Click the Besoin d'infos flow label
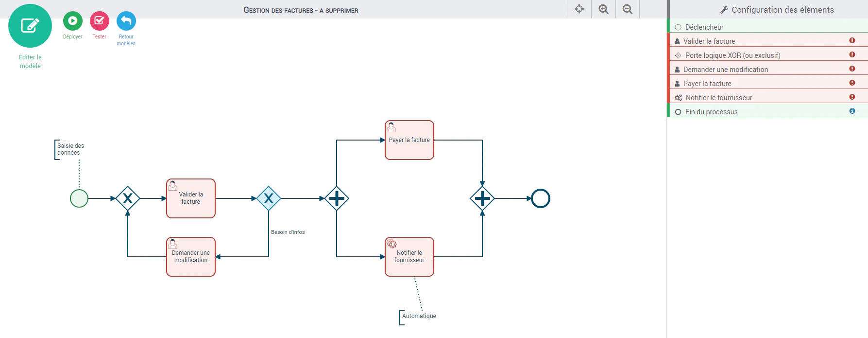Image resolution: width=868 pixels, height=338 pixels. tap(288, 232)
